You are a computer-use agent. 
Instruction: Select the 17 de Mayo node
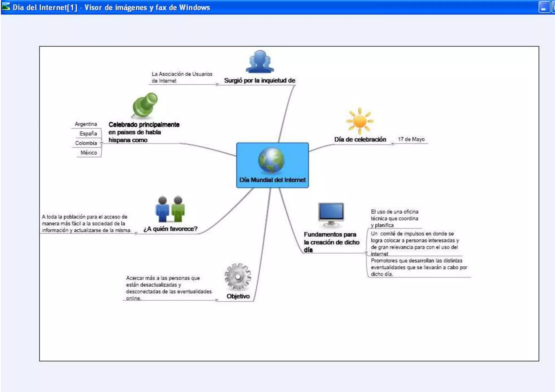click(x=411, y=139)
